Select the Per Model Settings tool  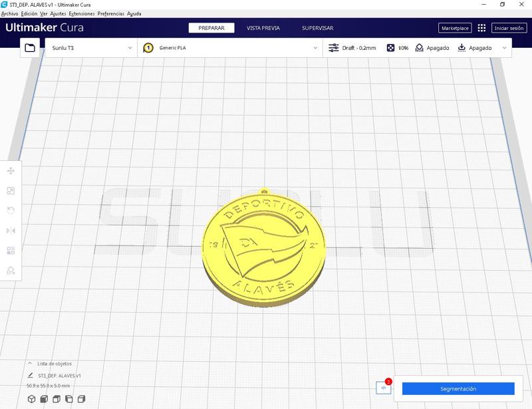[11, 251]
